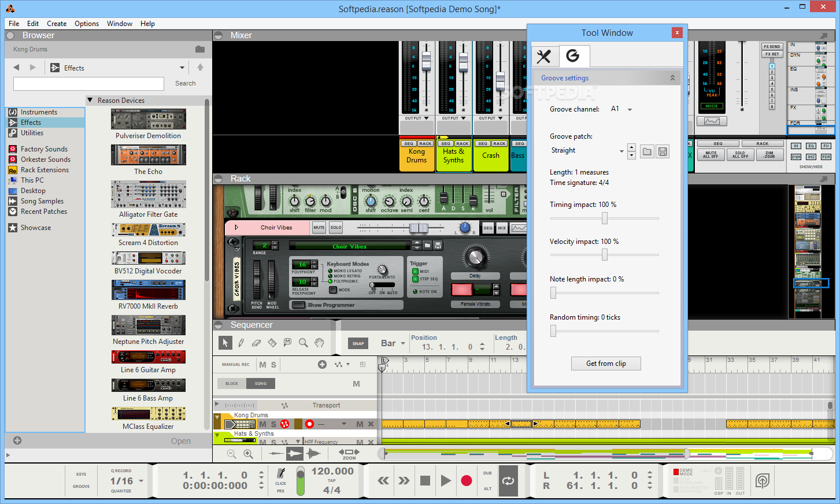Click the add track plus icon
The height and width of the screenshot is (504, 840).
(x=322, y=364)
